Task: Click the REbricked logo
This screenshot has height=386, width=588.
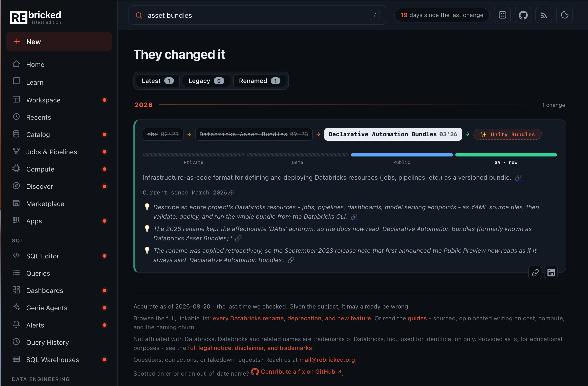Action: tap(36, 17)
